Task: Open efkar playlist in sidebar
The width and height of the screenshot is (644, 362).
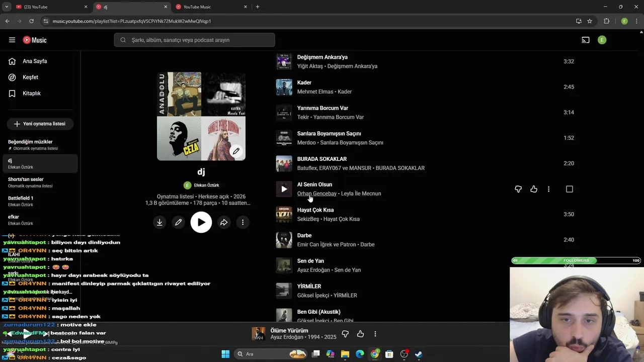Action: tap(40, 220)
